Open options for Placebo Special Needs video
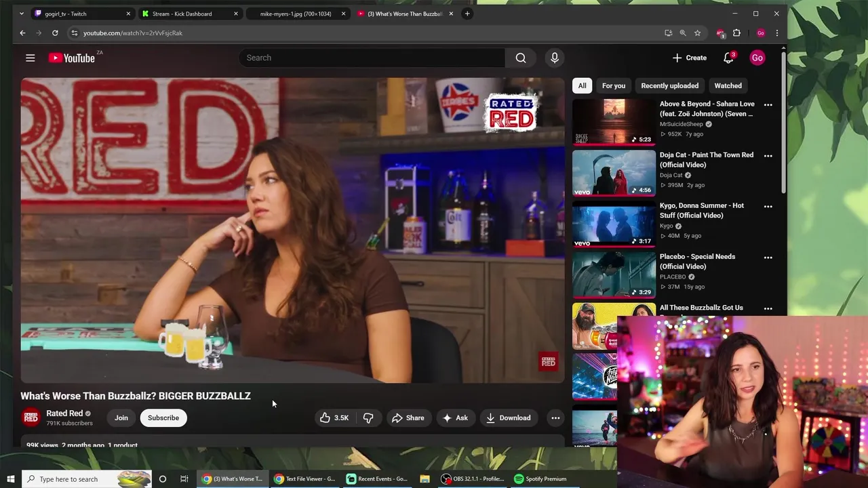The height and width of the screenshot is (488, 868). 768,257
